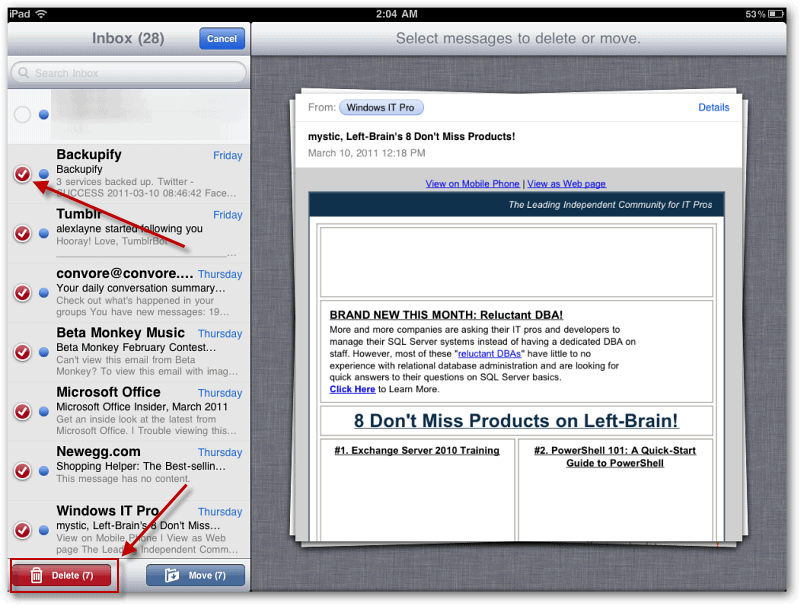Viewport: 800px width, 605px height.
Task: Tap 'alexlayne started following you' subject
Action: 129,229
